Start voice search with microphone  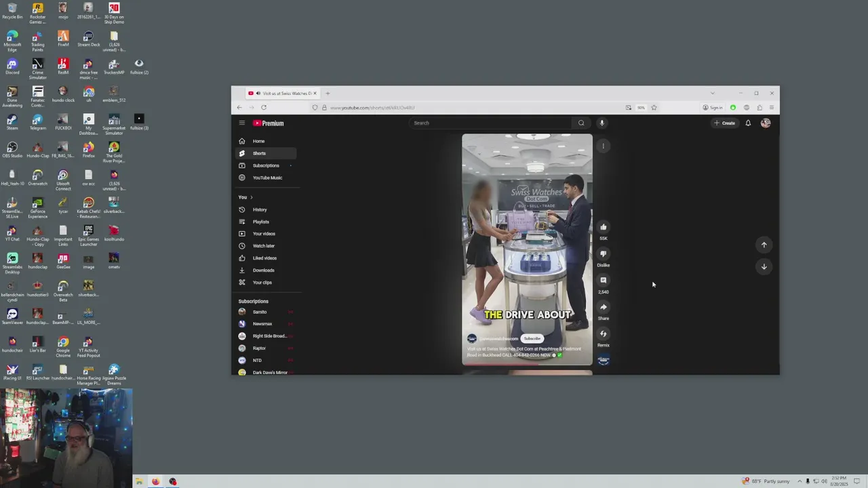pyautogui.click(x=601, y=123)
